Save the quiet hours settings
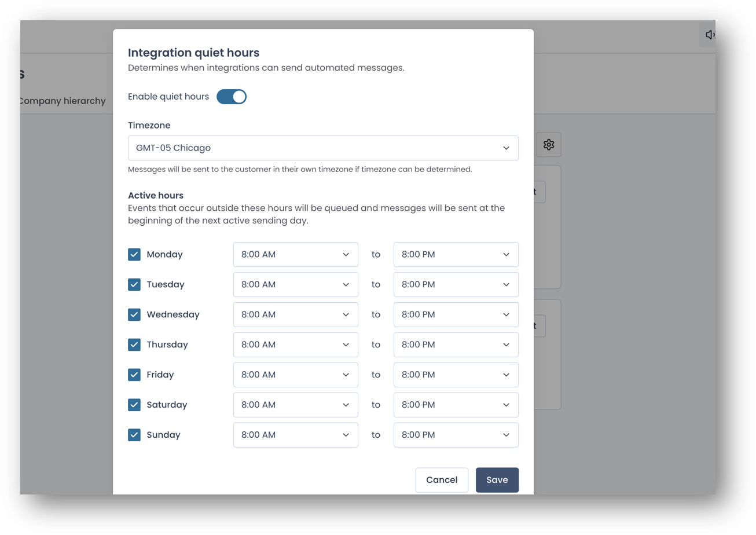 coord(497,479)
